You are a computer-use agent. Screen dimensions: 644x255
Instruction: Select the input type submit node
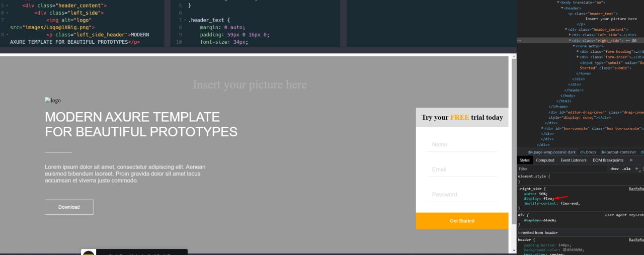612,65
